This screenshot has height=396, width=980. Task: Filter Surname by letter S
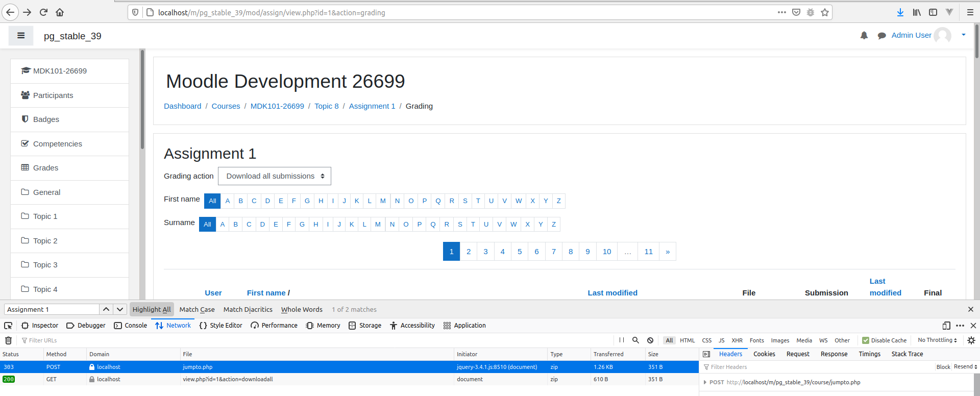(x=460, y=225)
